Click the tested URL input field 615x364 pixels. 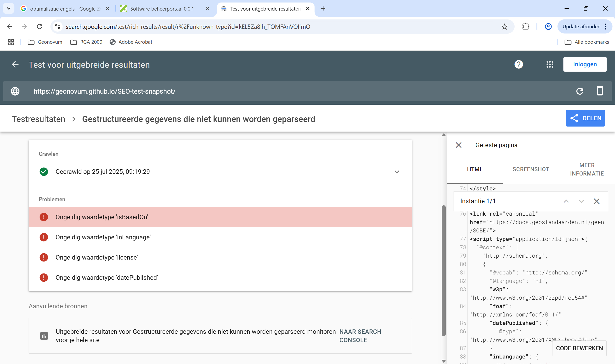tap(105, 91)
